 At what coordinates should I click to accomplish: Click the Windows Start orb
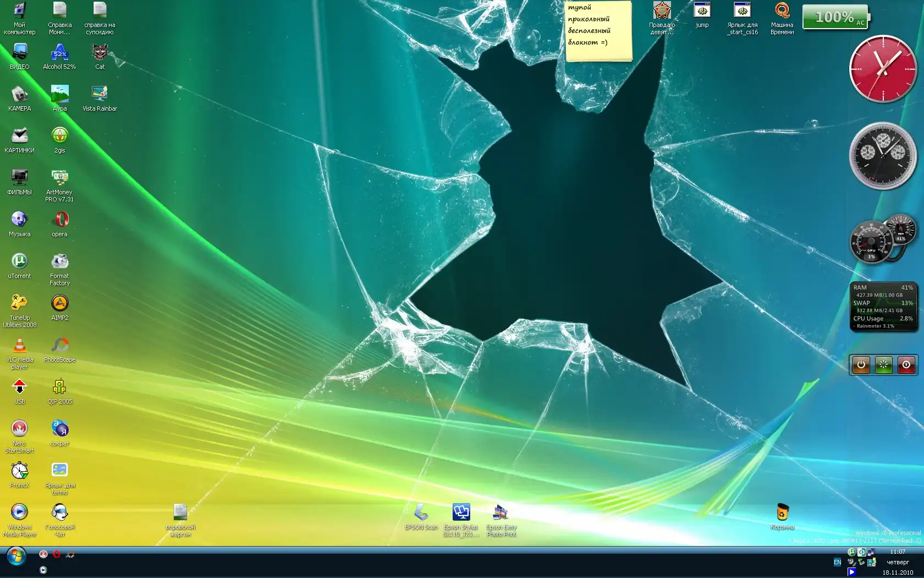[16, 557]
